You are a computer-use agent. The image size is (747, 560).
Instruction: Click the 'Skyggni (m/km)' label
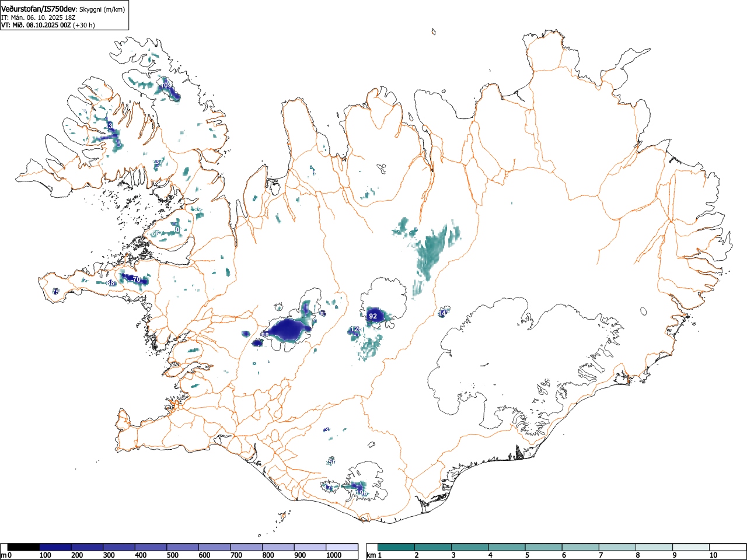click(x=102, y=9)
